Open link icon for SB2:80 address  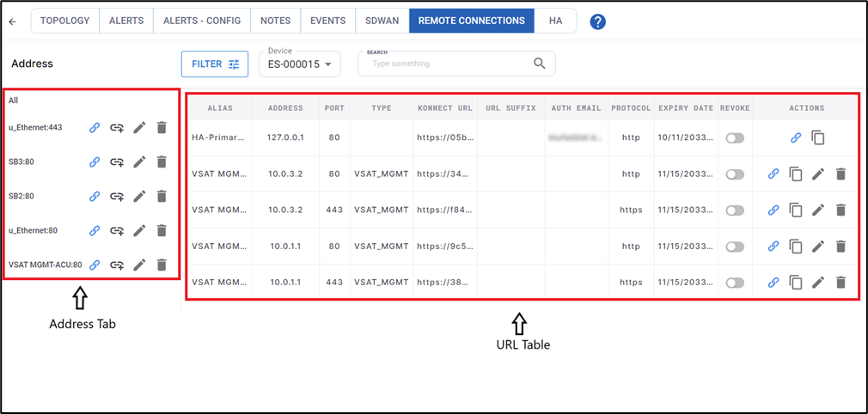pos(95,197)
